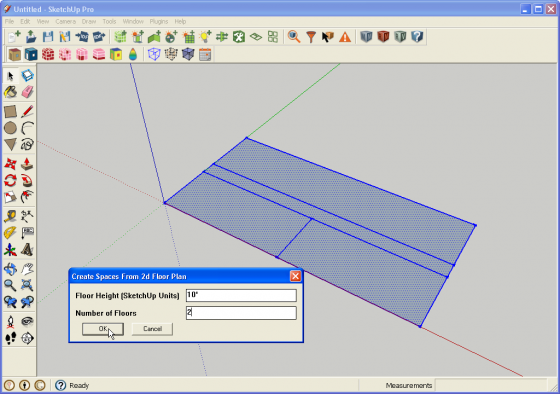560x394 pixels.
Task: Activate the Axes tool
Action: (x=10, y=250)
